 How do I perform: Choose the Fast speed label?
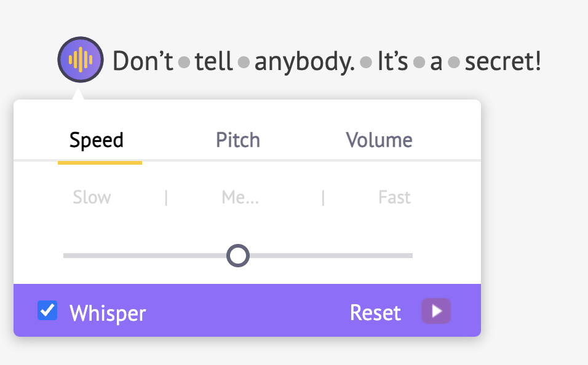(x=394, y=197)
